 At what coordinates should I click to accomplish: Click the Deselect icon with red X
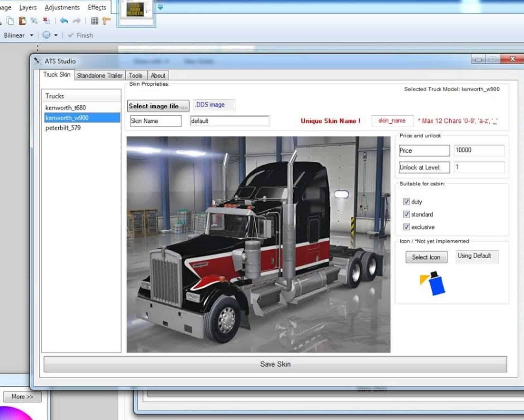[46, 21]
